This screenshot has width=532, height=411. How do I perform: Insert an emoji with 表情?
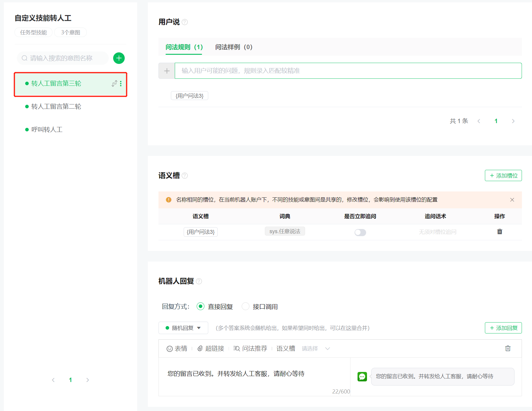click(x=177, y=349)
